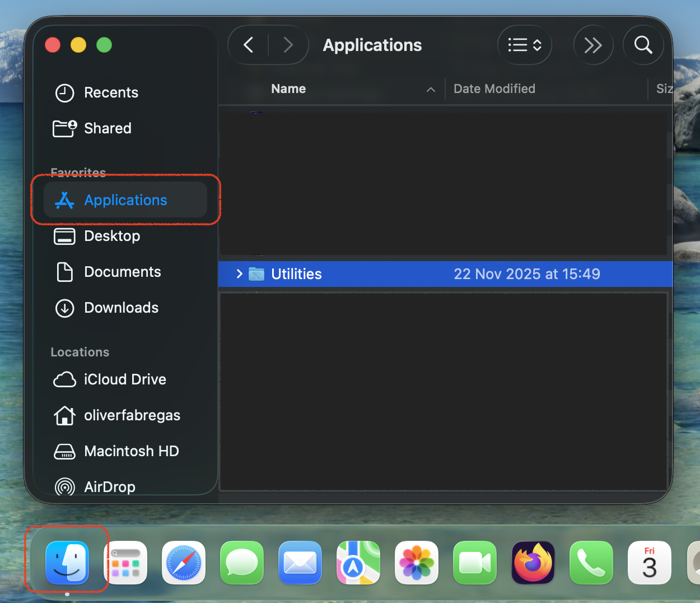Open the view options dropdown in toolbar
Image resolution: width=700 pixels, height=603 pixels.
tap(525, 45)
